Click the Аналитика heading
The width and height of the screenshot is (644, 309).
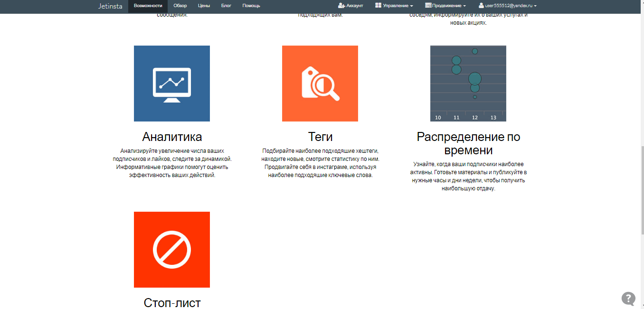172,137
